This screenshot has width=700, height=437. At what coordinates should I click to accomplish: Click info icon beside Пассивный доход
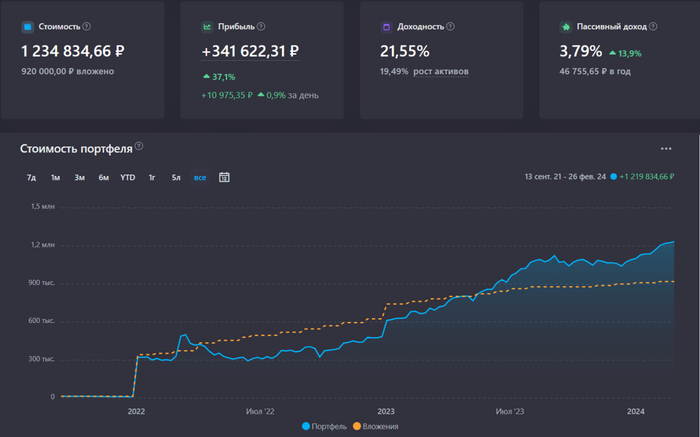point(657,26)
